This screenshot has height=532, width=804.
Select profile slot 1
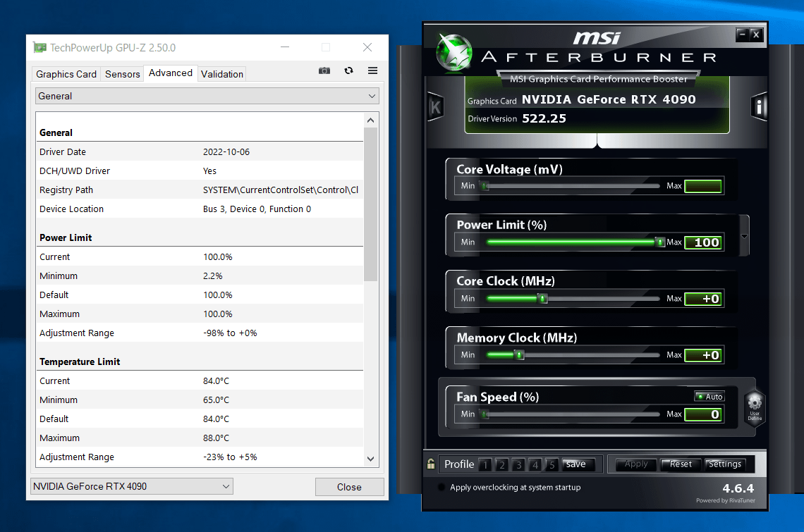[485, 464]
